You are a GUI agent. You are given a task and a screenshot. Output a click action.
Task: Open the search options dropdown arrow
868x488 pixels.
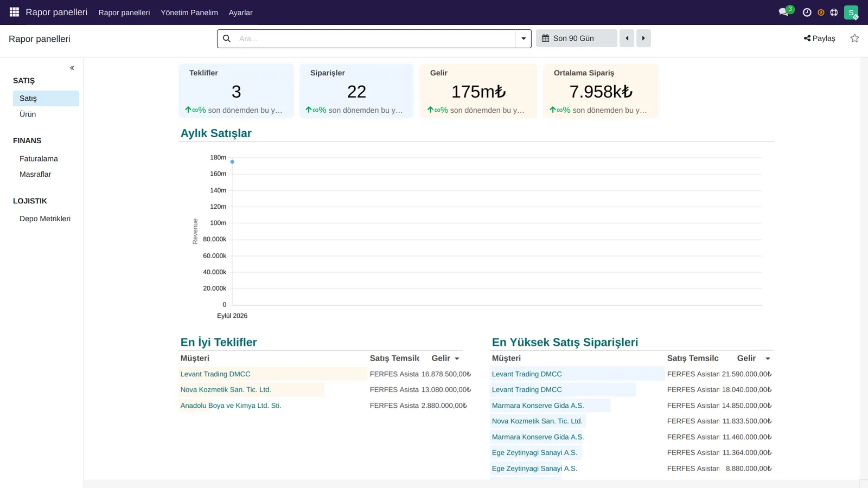(x=524, y=38)
